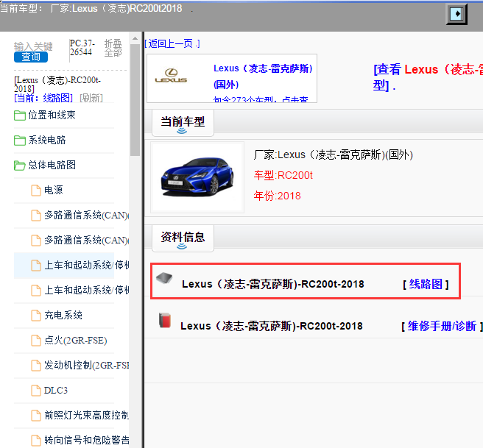Click the document icon beside DLC3
The height and width of the screenshot is (448, 483).
pos(36,391)
